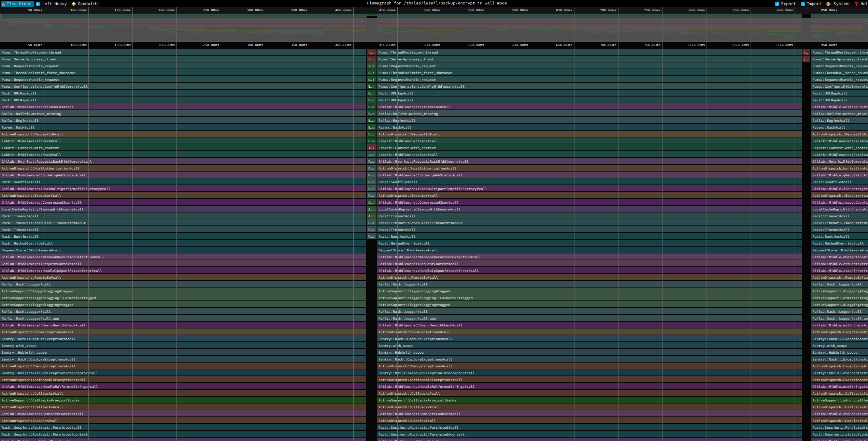868x441 pixels.
Task: Toggle the System color theme palette icon
Action: 828,4
